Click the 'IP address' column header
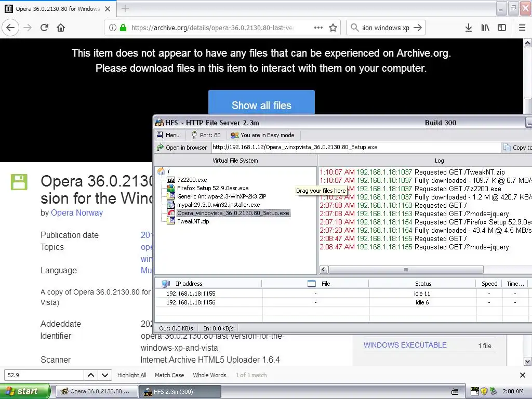Screen dimensions: 532x399 [208, 284]
